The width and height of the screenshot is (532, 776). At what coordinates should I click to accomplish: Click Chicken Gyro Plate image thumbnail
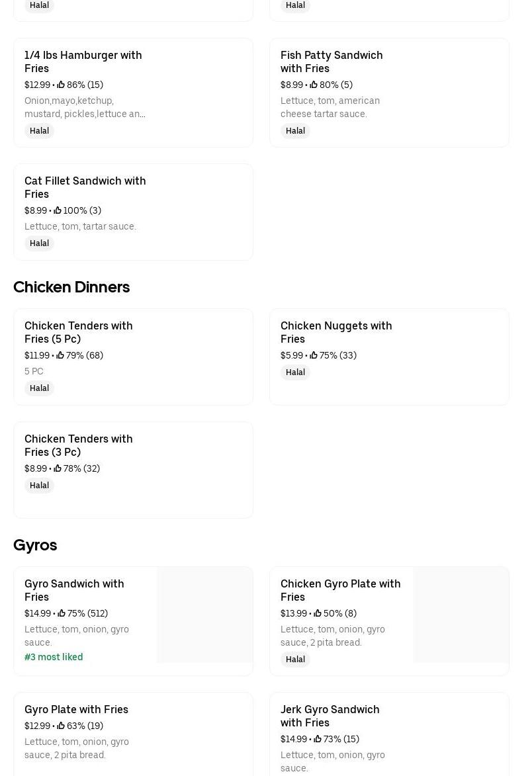pos(461,615)
